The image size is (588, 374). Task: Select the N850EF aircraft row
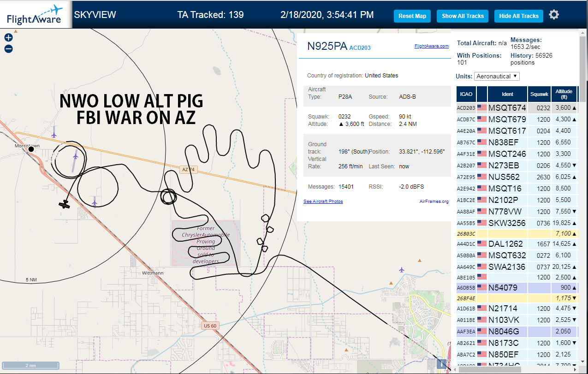click(x=517, y=355)
